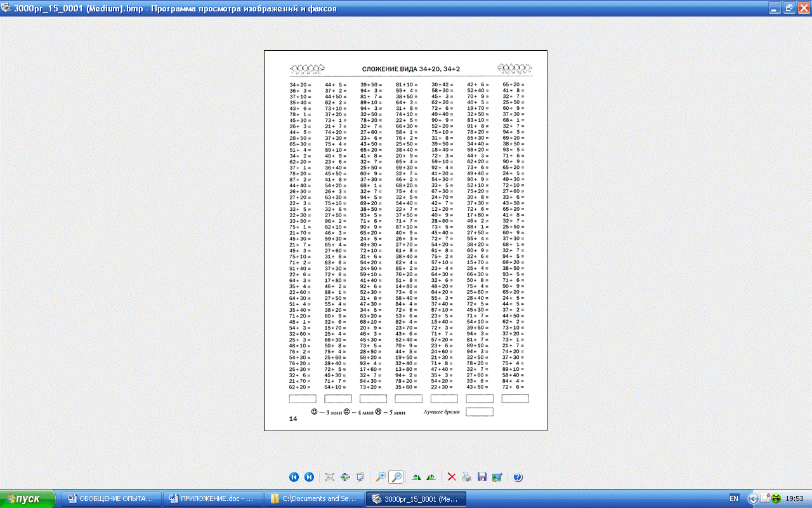Save a copy with floppy icon
This screenshot has width=812, height=508.
482,477
